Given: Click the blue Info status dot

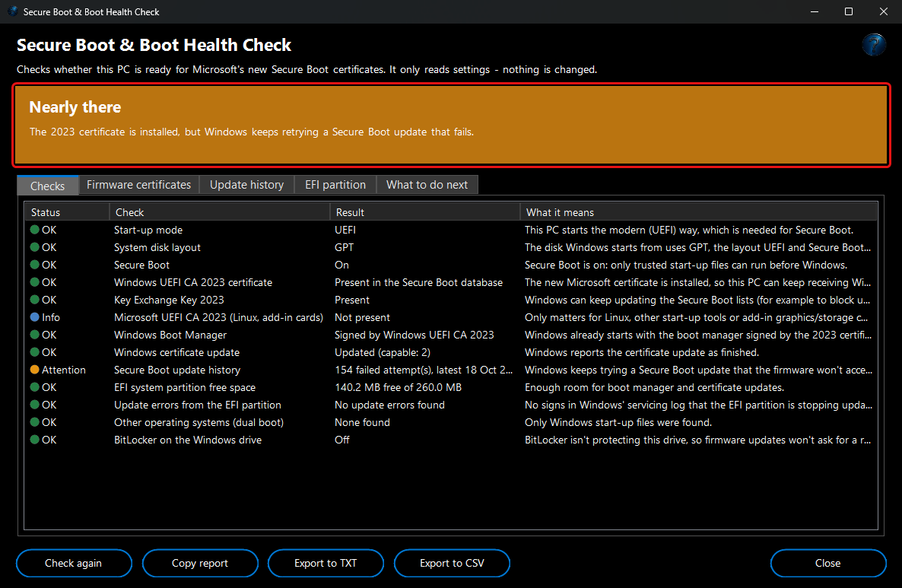Looking at the screenshot, I should [x=34, y=317].
